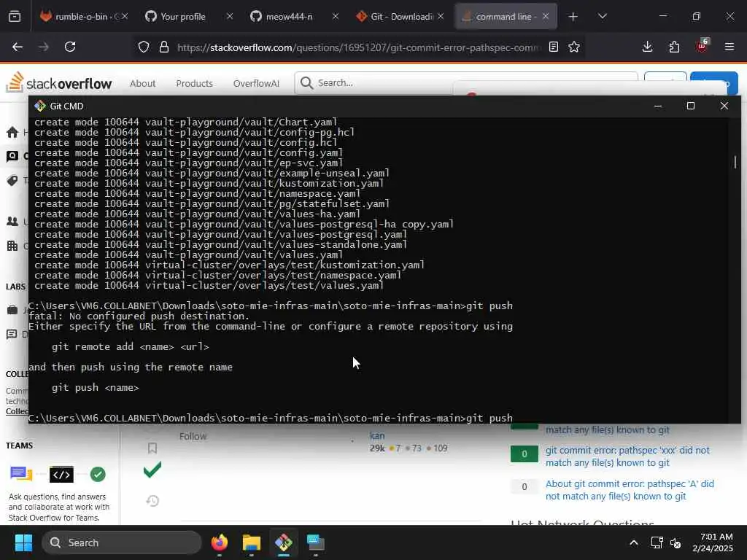Image resolution: width=747 pixels, height=560 pixels.
Task: Click the Tags icon in Stack Overflow sidebar
Action: 13,180
